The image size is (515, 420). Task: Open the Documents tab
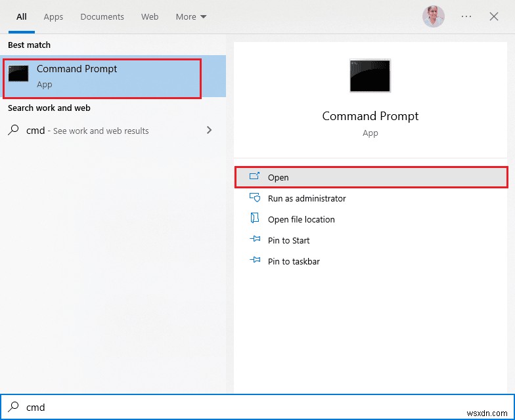coord(102,17)
